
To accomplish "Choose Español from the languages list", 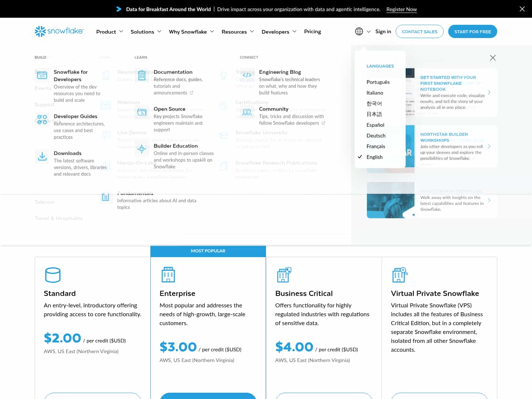I will pos(375,125).
